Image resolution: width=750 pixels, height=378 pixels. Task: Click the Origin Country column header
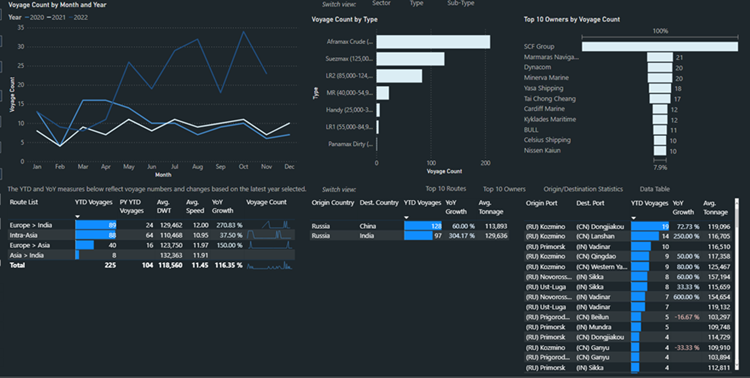[x=332, y=202]
